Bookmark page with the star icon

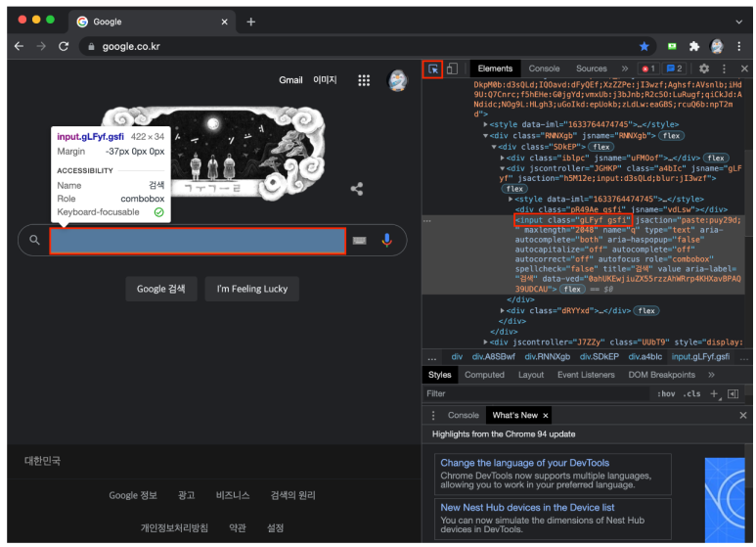645,46
